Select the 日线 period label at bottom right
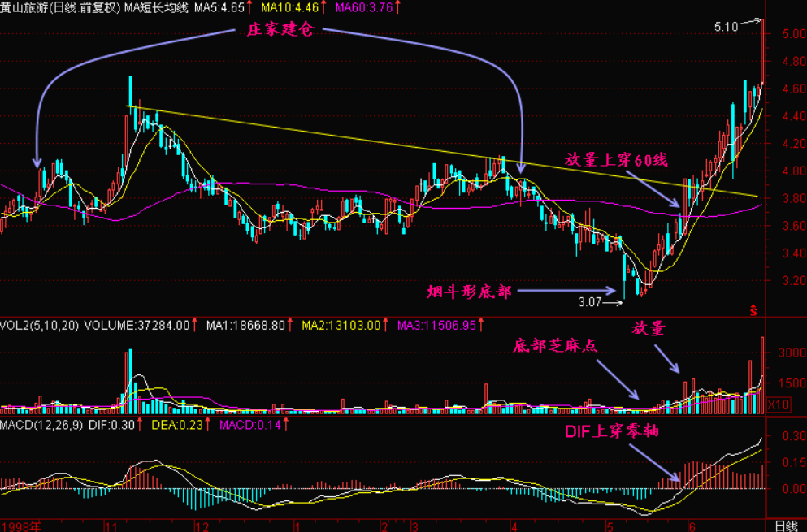 785,526
